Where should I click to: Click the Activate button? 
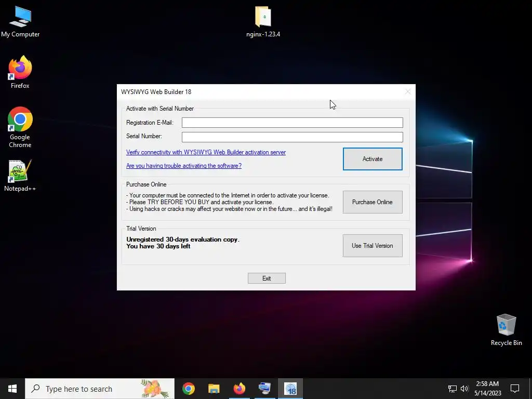(373, 159)
